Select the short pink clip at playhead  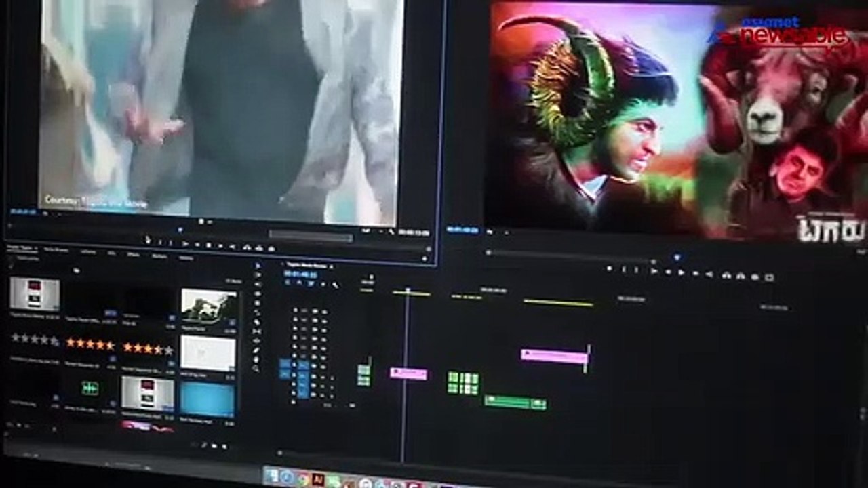(x=409, y=373)
